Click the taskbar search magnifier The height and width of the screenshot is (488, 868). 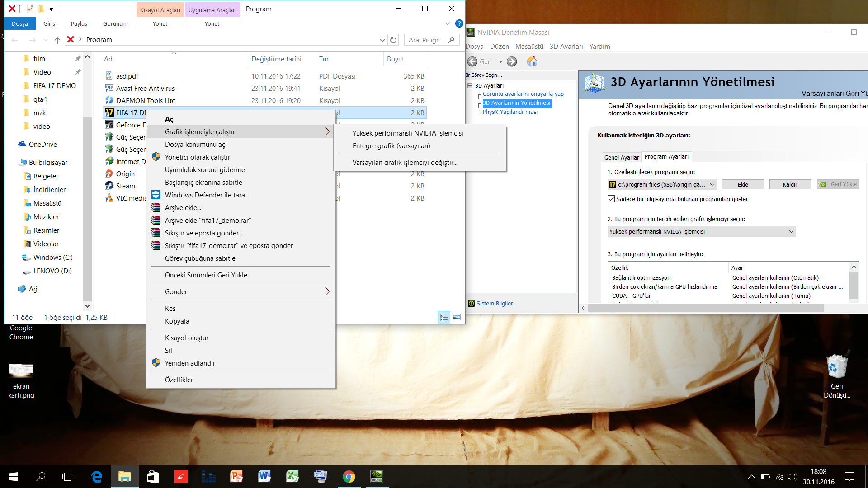41,476
